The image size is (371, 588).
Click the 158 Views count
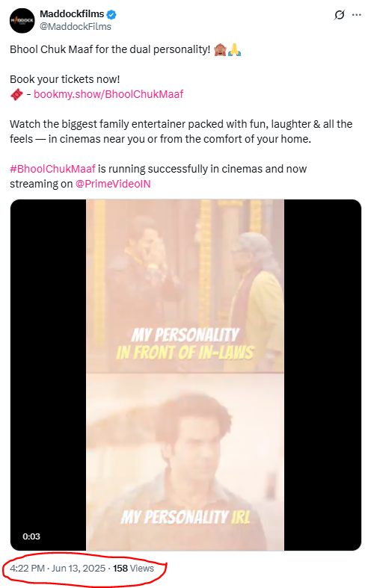tap(133, 569)
